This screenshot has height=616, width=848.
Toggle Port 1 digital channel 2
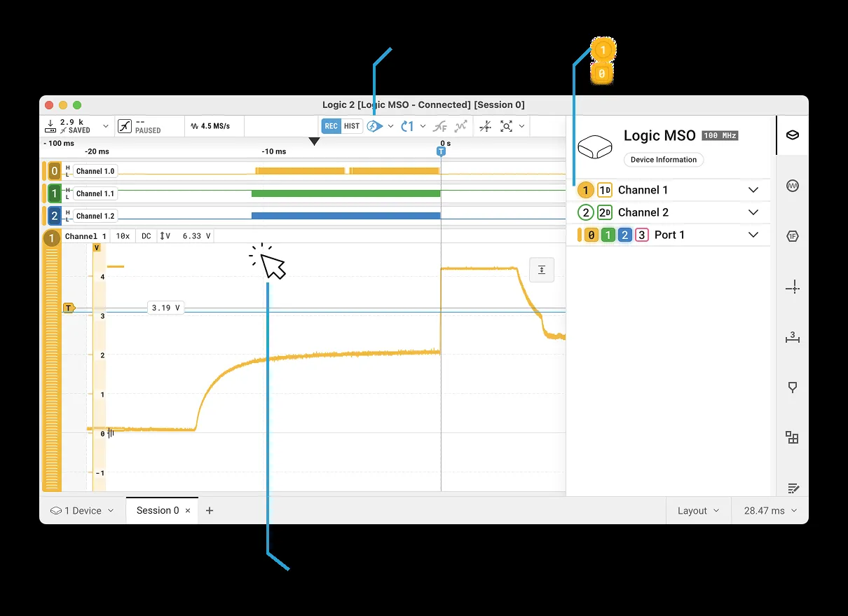(x=624, y=235)
